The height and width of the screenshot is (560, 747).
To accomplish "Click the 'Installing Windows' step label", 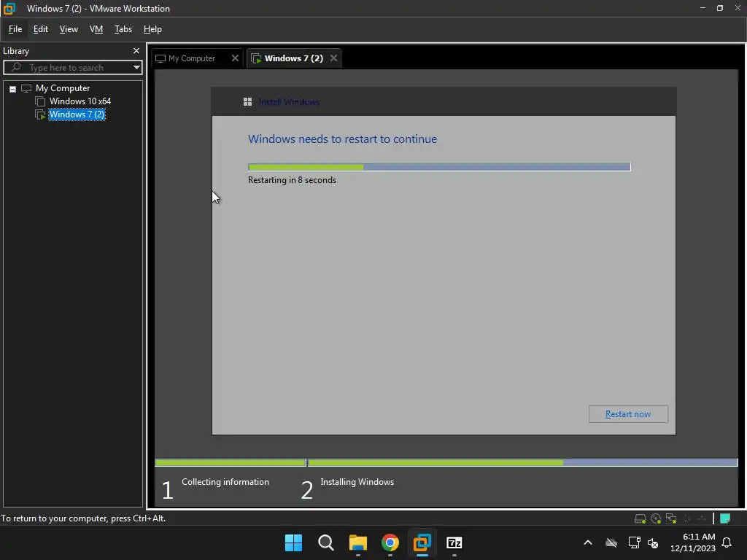I will [357, 482].
